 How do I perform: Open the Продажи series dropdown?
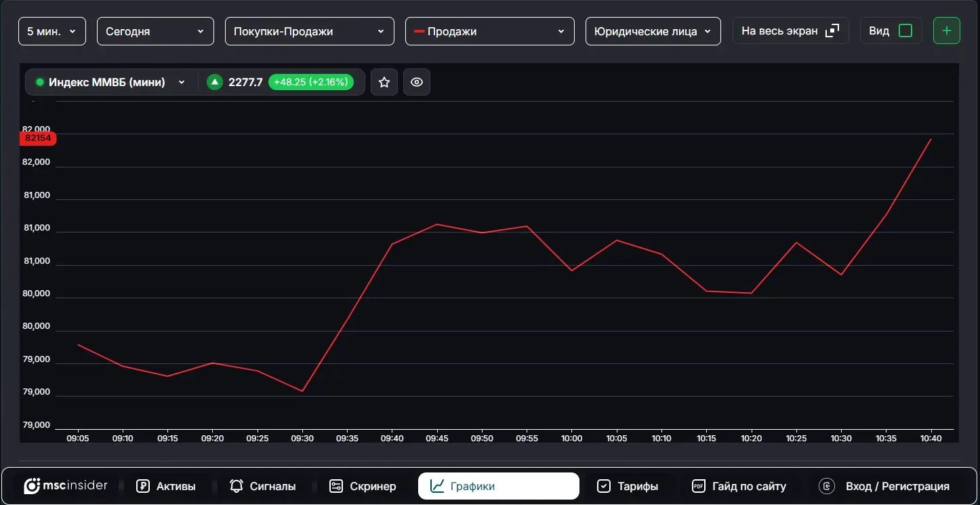[x=490, y=31]
